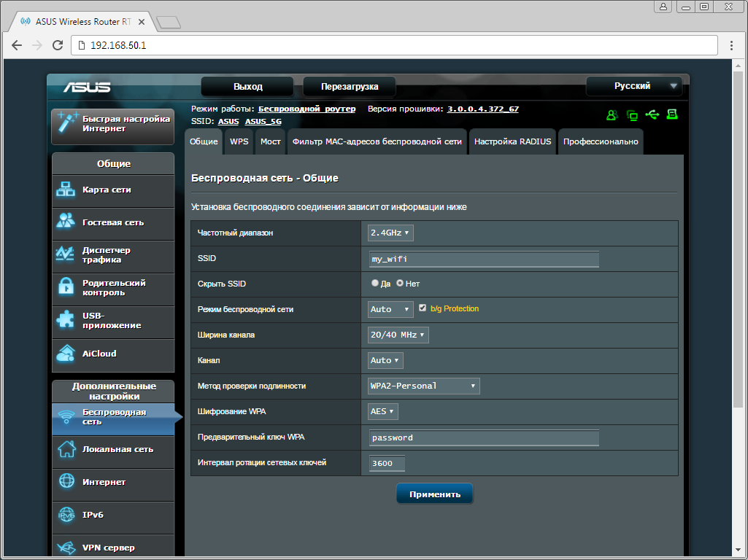
Task: Click the green network clients status icon
Action: pos(632,115)
